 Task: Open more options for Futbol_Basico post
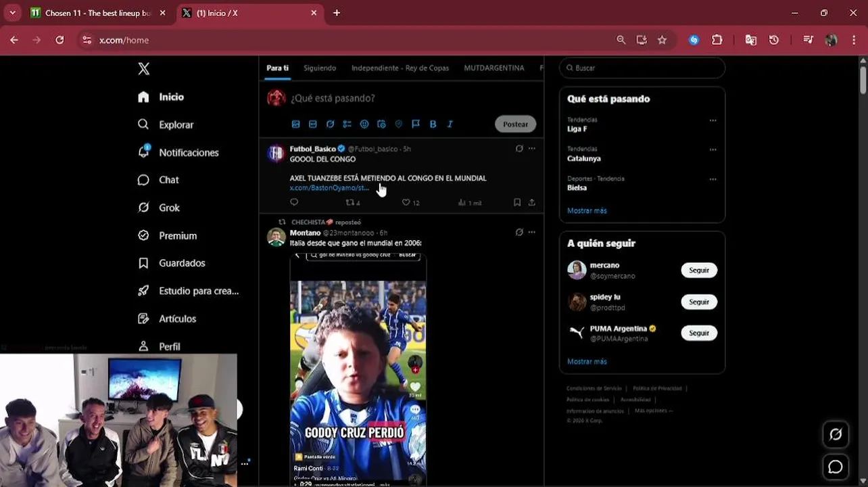point(532,148)
